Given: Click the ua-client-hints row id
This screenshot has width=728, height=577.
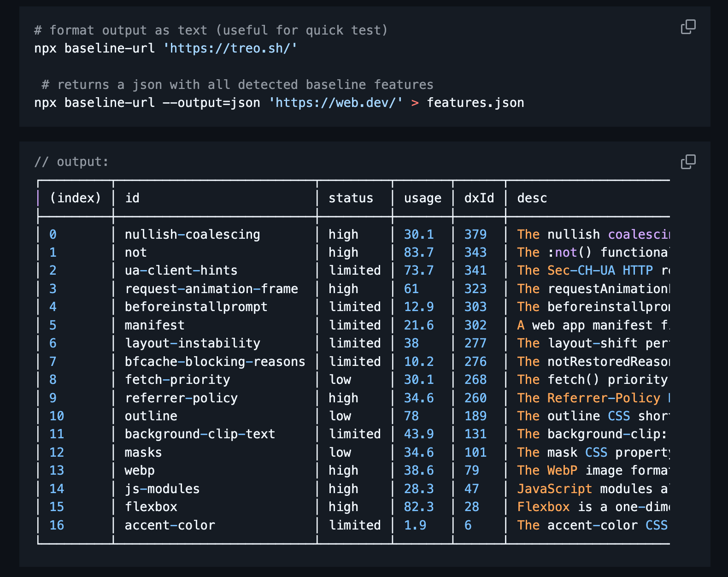Looking at the screenshot, I should coord(181,271).
